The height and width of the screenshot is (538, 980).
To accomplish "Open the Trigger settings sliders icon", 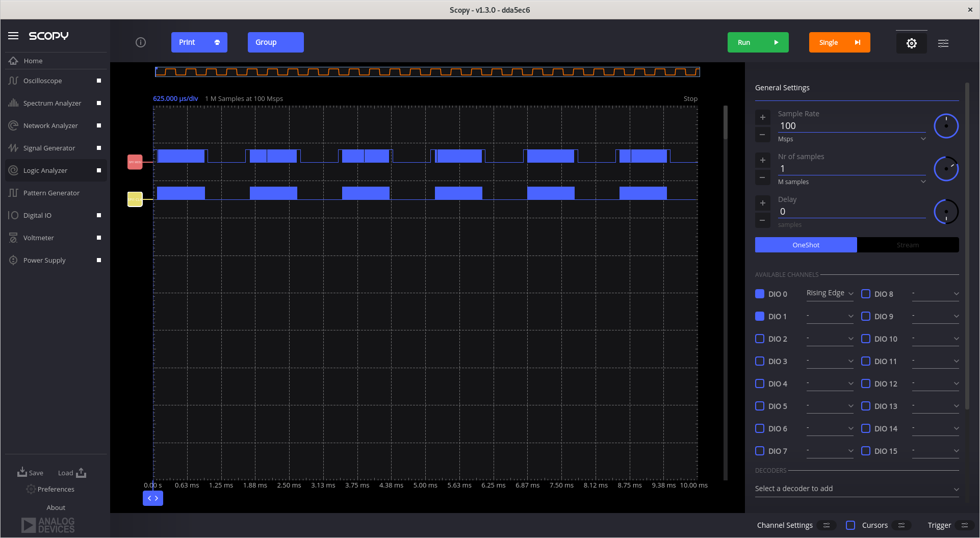I will coord(964,525).
